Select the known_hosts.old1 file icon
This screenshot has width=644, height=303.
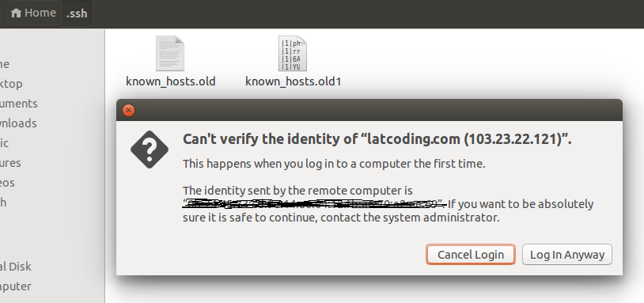(x=293, y=53)
